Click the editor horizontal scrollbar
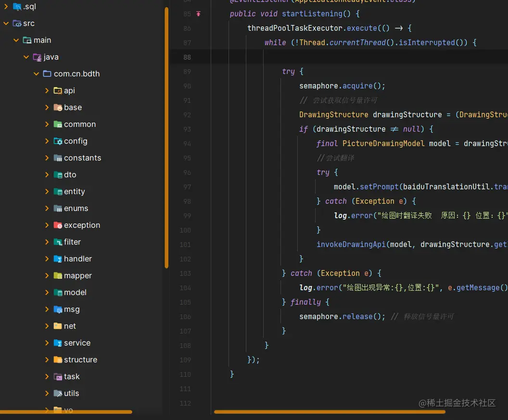This screenshot has height=420, width=508. (x=330, y=412)
